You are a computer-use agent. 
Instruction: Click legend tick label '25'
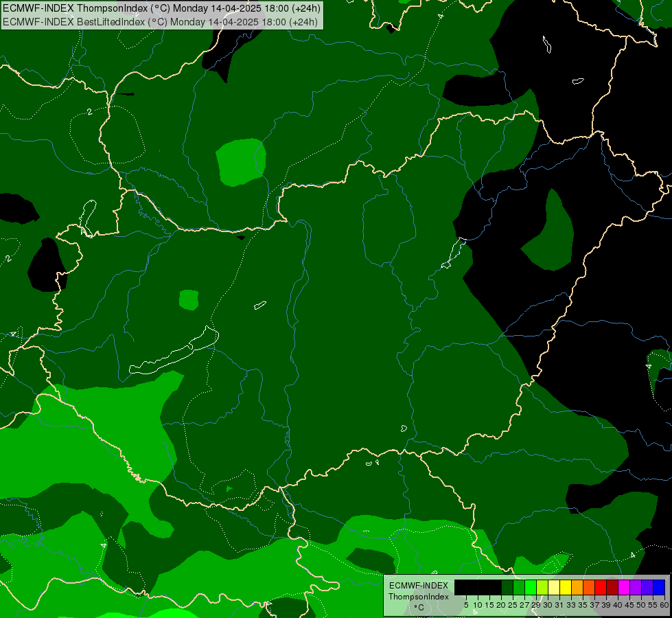pyautogui.click(x=513, y=605)
